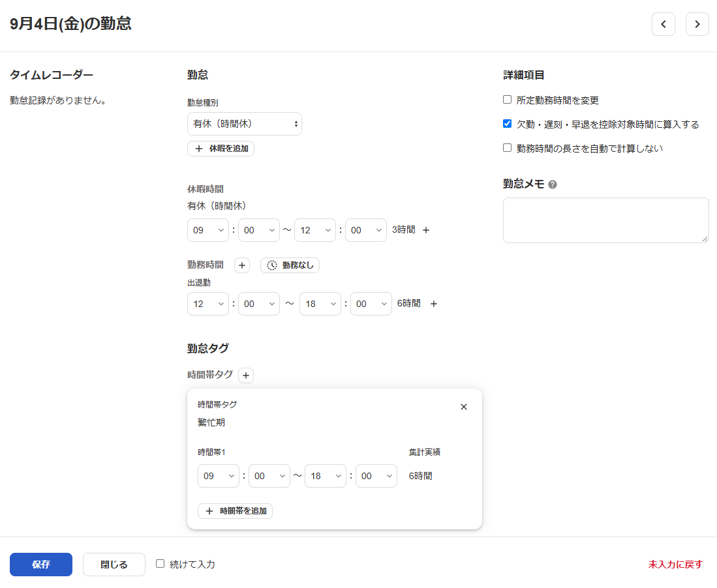Open 休暇時間 start hour dropdown (09)
717x588 pixels.
click(208, 230)
